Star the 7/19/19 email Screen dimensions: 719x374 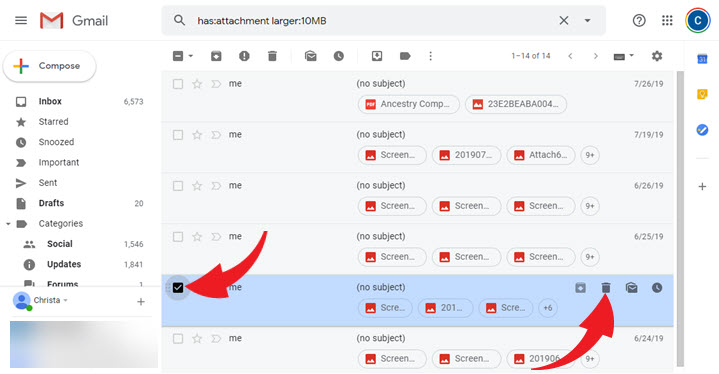(197, 135)
